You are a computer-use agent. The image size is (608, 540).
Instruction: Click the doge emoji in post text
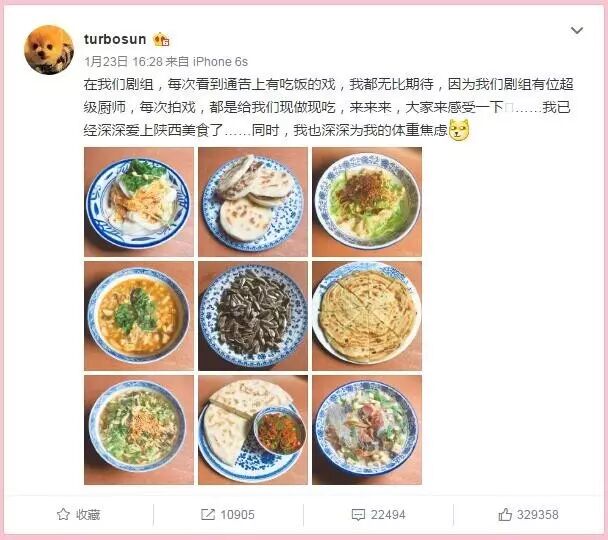(459, 130)
